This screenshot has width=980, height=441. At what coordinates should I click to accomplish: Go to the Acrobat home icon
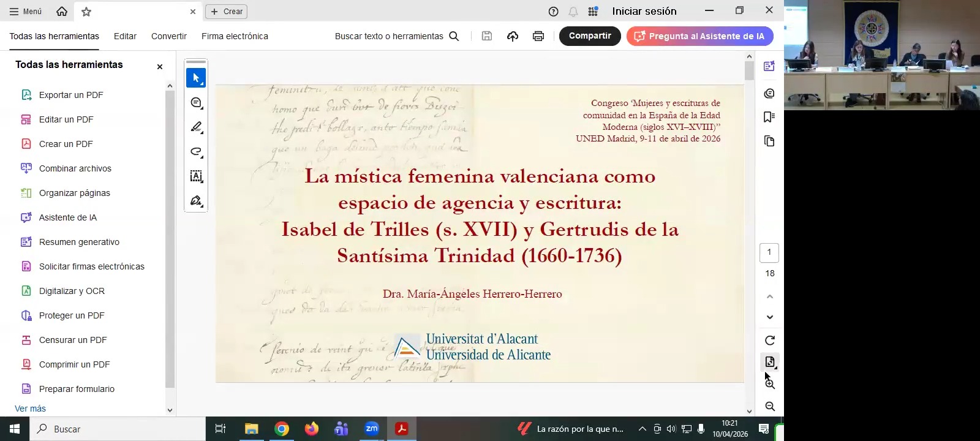pyautogui.click(x=62, y=11)
